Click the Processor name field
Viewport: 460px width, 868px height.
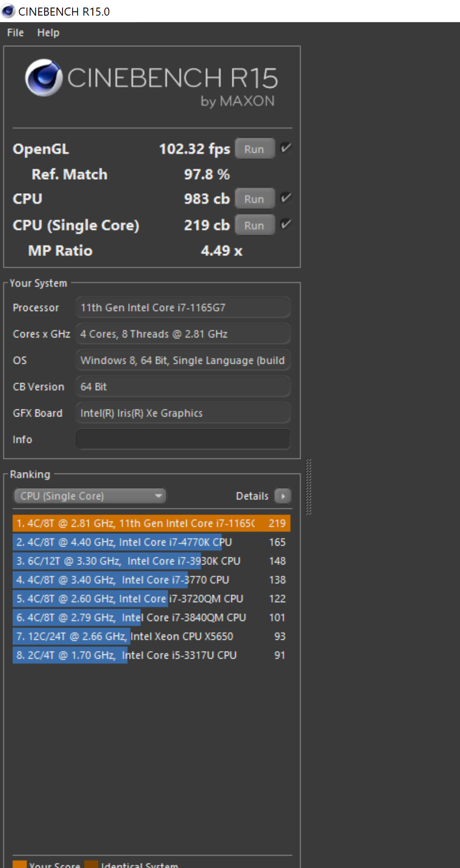183,307
